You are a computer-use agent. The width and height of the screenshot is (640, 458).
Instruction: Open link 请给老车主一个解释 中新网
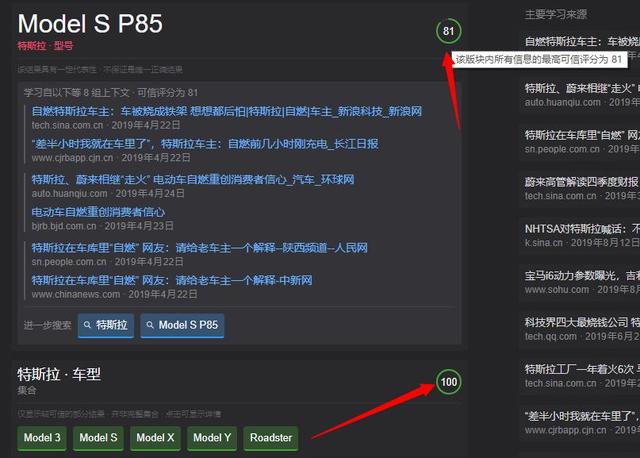click(x=172, y=280)
